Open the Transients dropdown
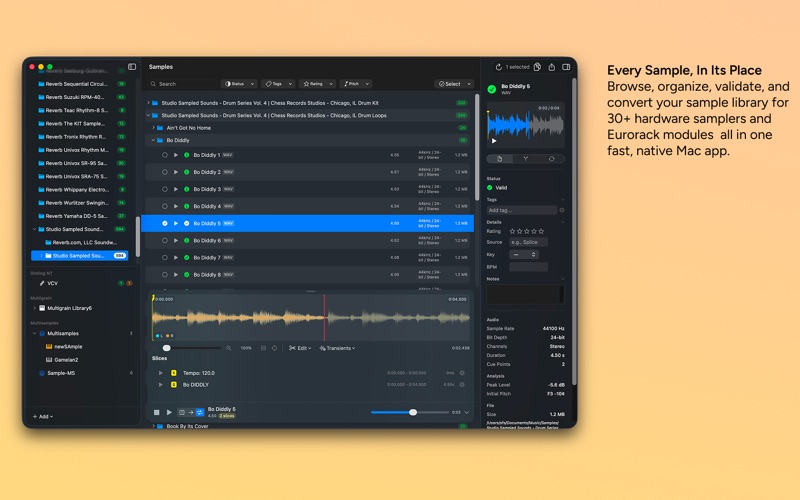This screenshot has height=500, width=800. 337,348
